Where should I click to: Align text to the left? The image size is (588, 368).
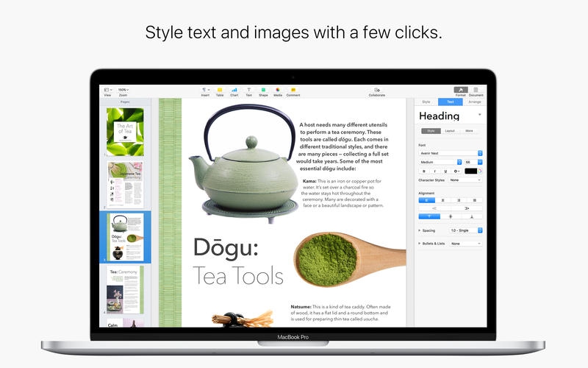(x=427, y=200)
